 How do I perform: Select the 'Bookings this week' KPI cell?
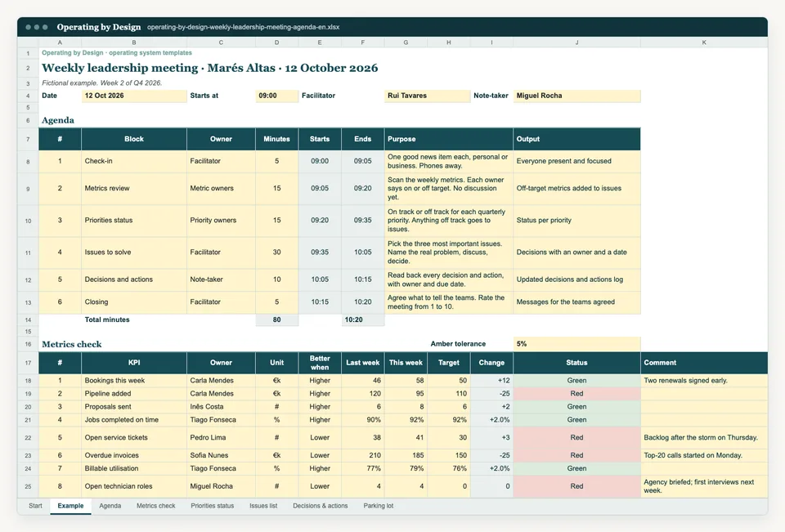click(133, 380)
